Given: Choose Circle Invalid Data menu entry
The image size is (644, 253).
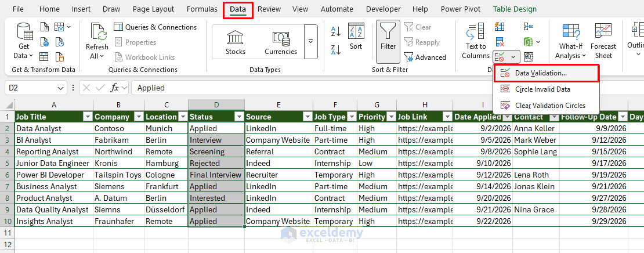Looking at the screenshot, I should click(546, 89).
